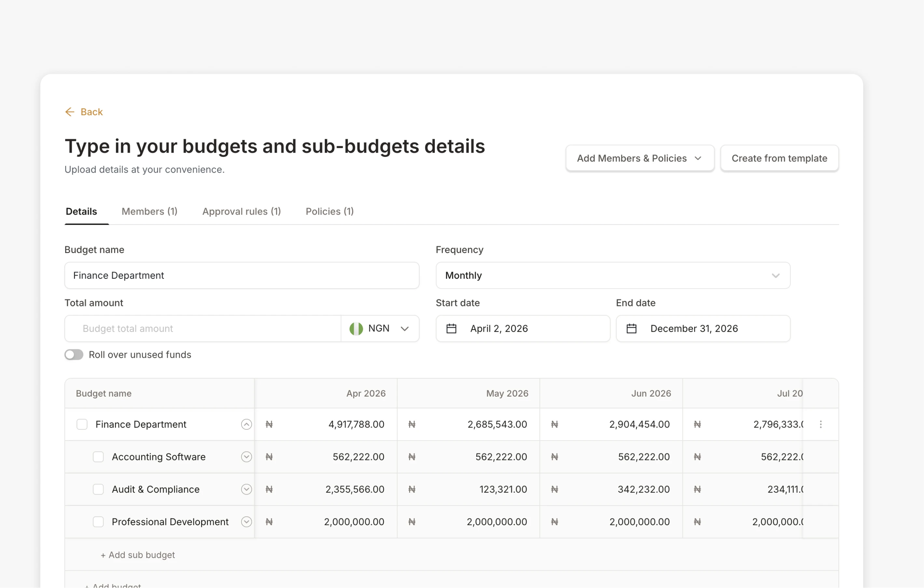This screenshot has width=924, height=588.
Task: Click Add sub budget link
Action: pyautogui.click(x=138, y=555)
